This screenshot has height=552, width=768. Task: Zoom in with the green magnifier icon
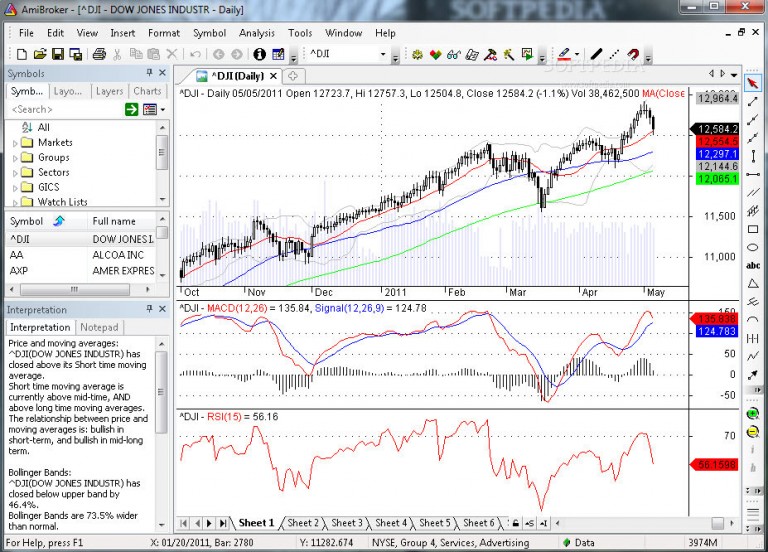(753, 414)
